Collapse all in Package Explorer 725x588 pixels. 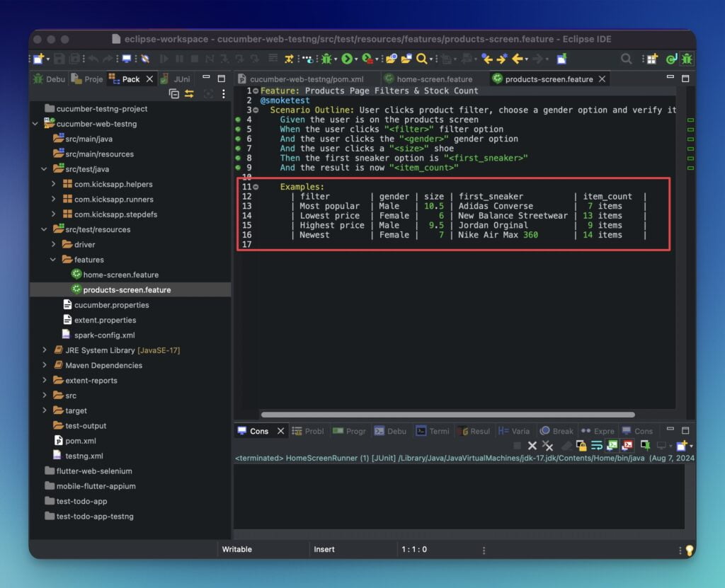point(174,94)
